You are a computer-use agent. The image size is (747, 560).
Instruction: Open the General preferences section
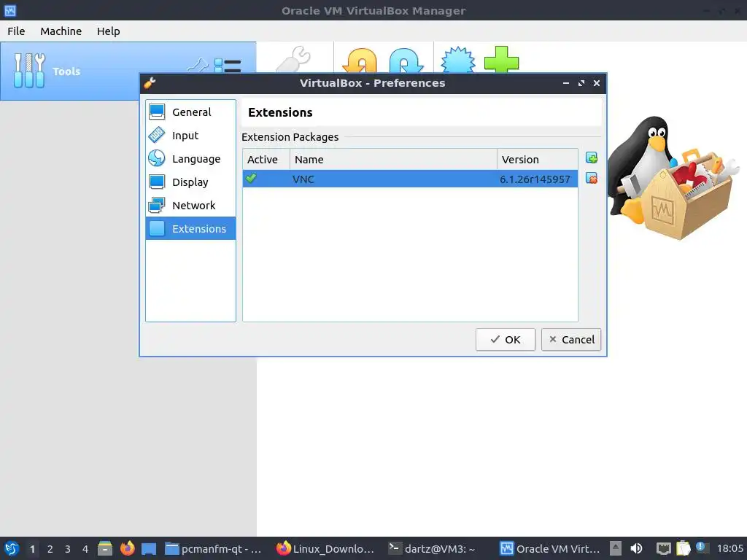(x=190, y=112)
